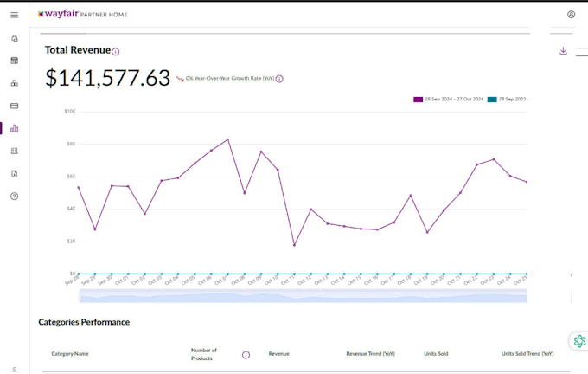
Task: Sort by Number of Products column
Action: (203, 354)
